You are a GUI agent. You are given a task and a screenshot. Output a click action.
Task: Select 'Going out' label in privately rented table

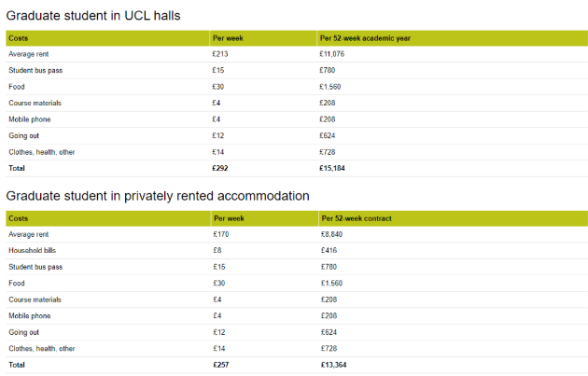pyautogui.click(x=24, y=331)
